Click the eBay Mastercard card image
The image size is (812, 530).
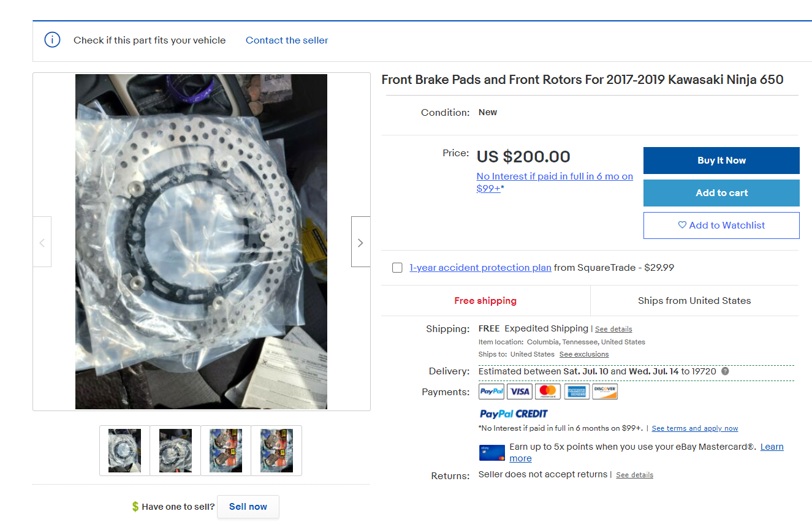pos(492,453)
